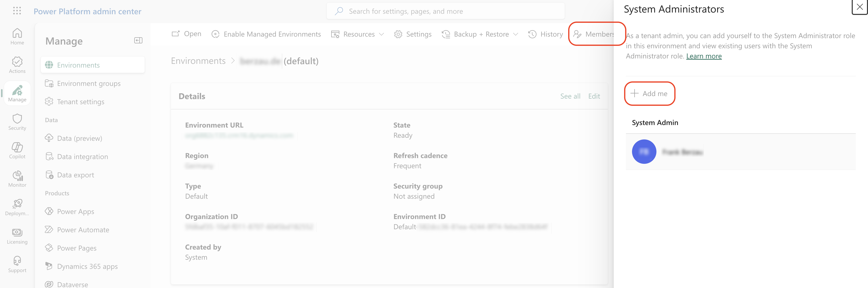Image resolution: width=868 pixels, height=288 pixels.
Task: Open the Copilot rail icon
Action: coord(17,150)
